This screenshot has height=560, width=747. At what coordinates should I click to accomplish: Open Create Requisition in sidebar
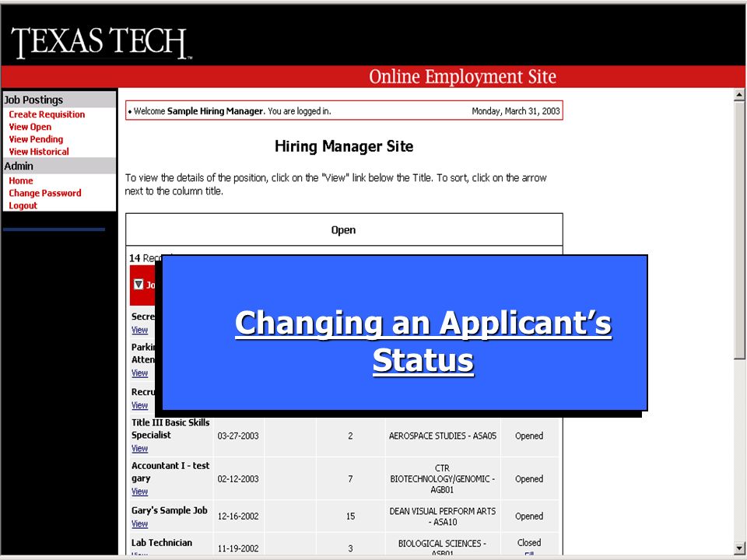[x=47, y=114]
